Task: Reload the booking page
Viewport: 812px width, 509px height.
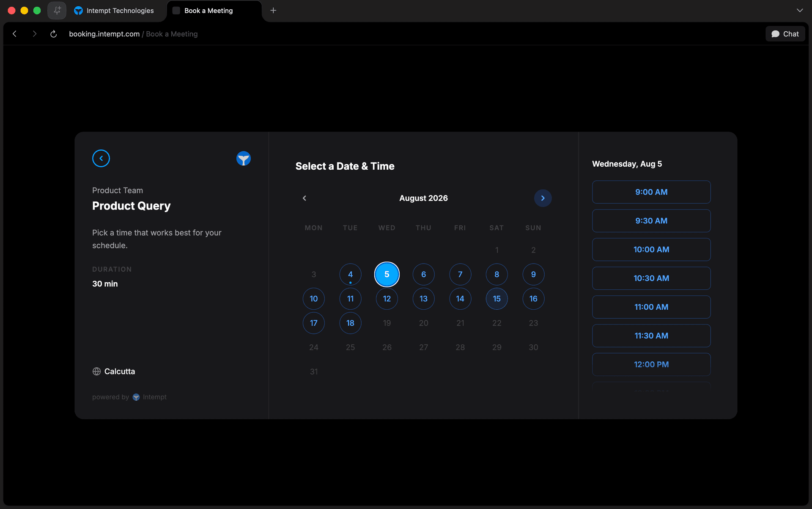Action: click(x=54, y=34)
